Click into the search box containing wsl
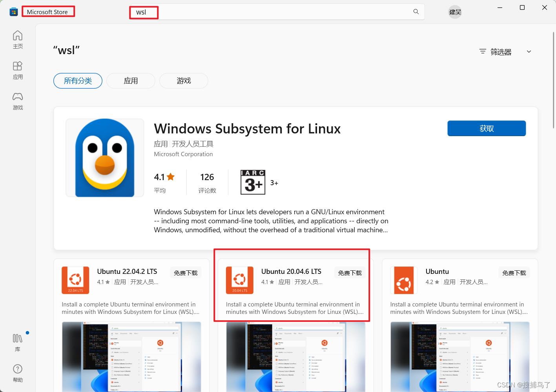The height and width of the screenshot is (392, 556). point(277,12)
